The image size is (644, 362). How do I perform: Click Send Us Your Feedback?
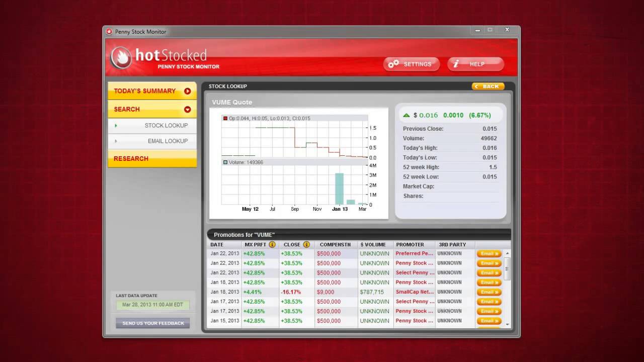click(x=153, y=323)
